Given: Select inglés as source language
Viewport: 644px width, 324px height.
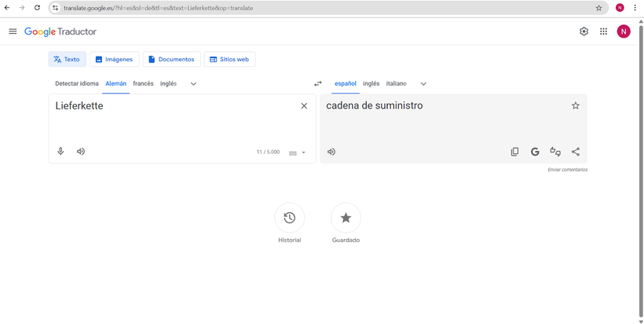Looking at the screenshot, I should tap(168, 83).
